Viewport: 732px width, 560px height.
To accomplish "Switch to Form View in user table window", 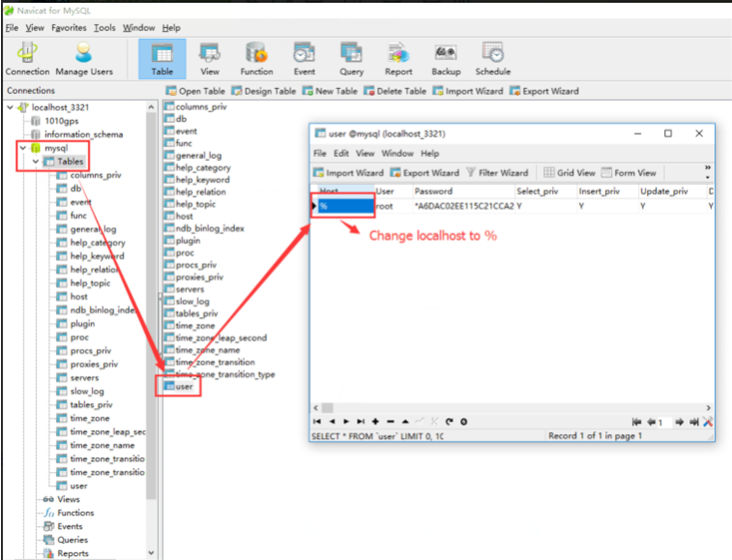I will click(629, 173).
